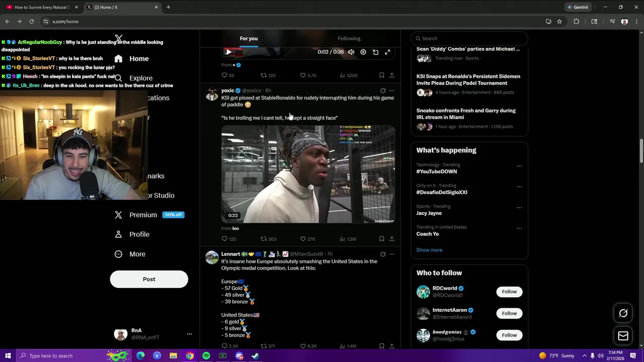644x362 pixels.
Task: Click the Home icon in X sidebar
Action: coord(118,59)
